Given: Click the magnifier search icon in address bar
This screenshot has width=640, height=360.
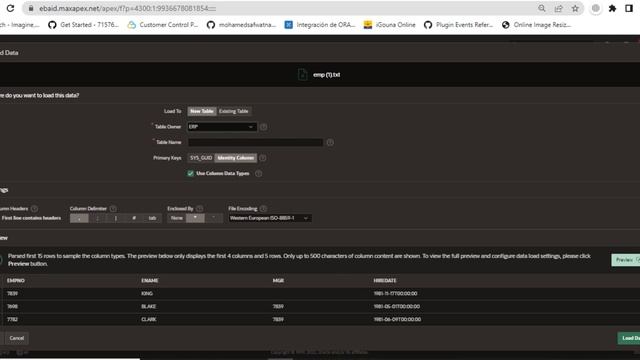Looking at the screenshot, I should coord(542,8).
